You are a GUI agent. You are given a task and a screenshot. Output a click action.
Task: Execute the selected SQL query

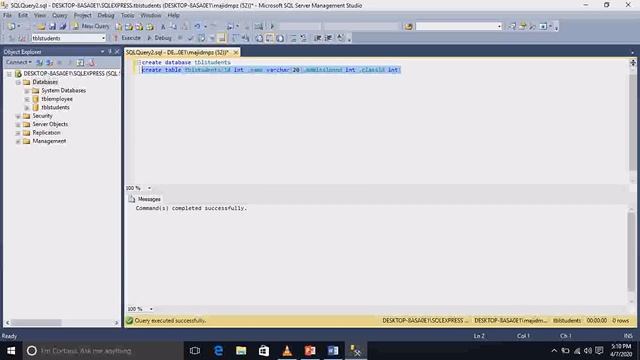(127, 38)
